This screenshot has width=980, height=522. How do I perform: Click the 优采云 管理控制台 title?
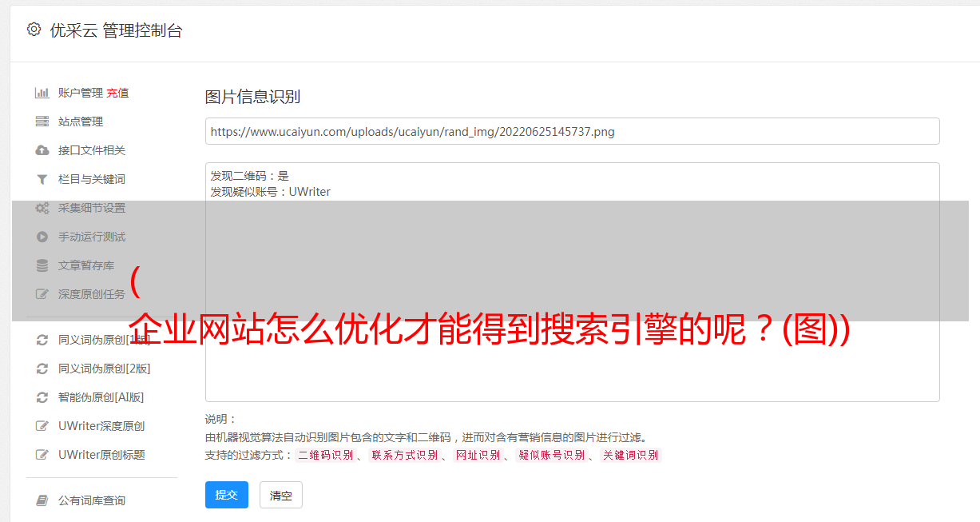click(116, 30)
